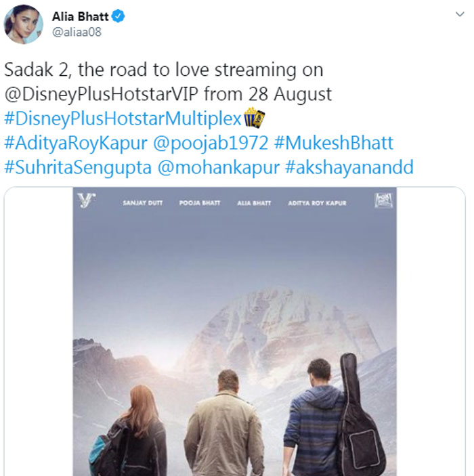The height and width of the screenshot is (476, 474).
Task: Click the #akshayanandd hashtag
Action: tap(349, 167)
